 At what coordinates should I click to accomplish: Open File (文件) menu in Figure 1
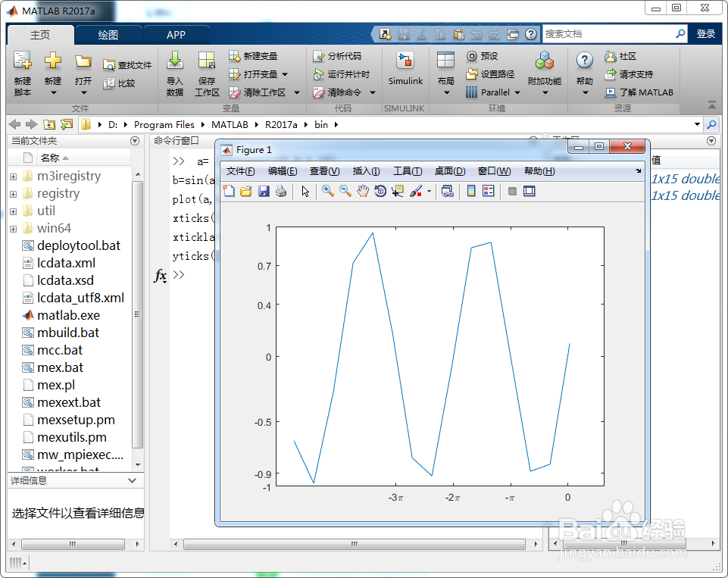pyautogui.click(x=240, y=171)
